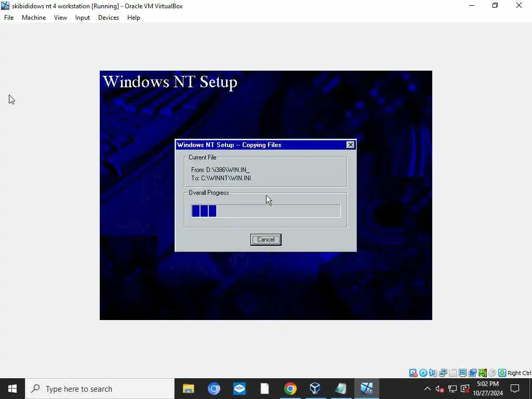The image size is (532, 399).
Task: Select the running NT VM taskbar icon
Action: click(366, 389)
